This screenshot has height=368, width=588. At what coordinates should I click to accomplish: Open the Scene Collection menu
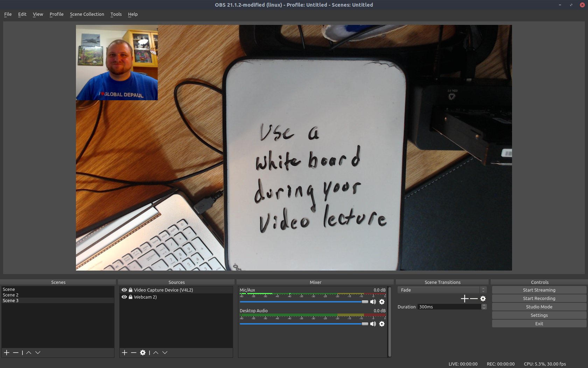point(87,14)
